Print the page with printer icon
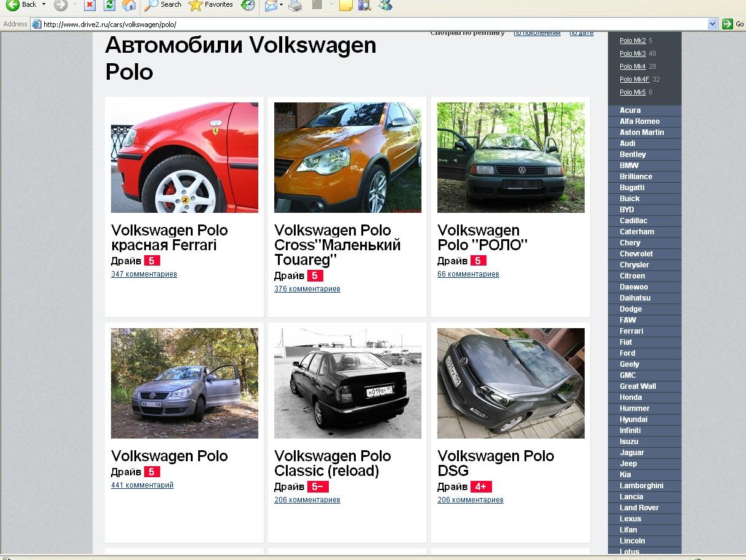Viewport: 746px width, 560px height. tap(295, 5)
